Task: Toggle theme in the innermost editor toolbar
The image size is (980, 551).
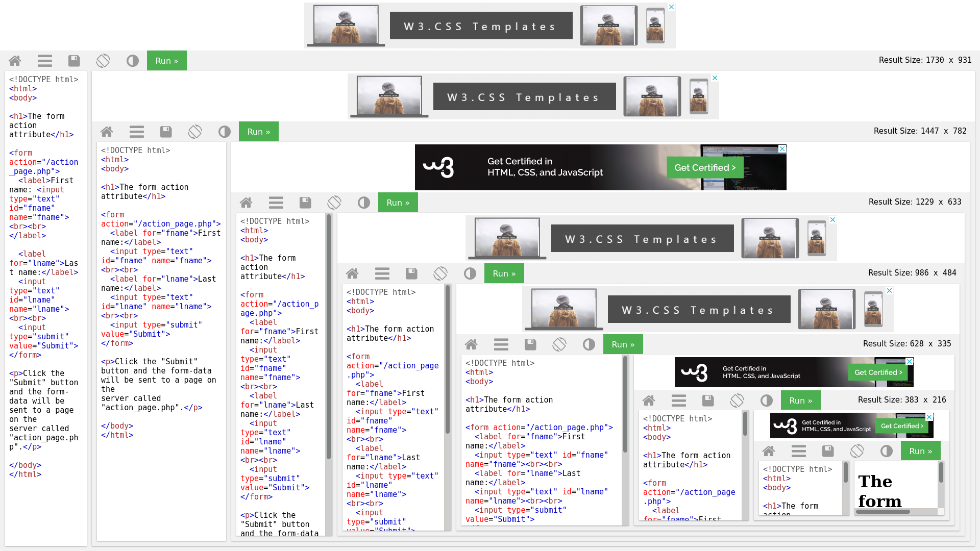Action: click(x=887, y=452)
